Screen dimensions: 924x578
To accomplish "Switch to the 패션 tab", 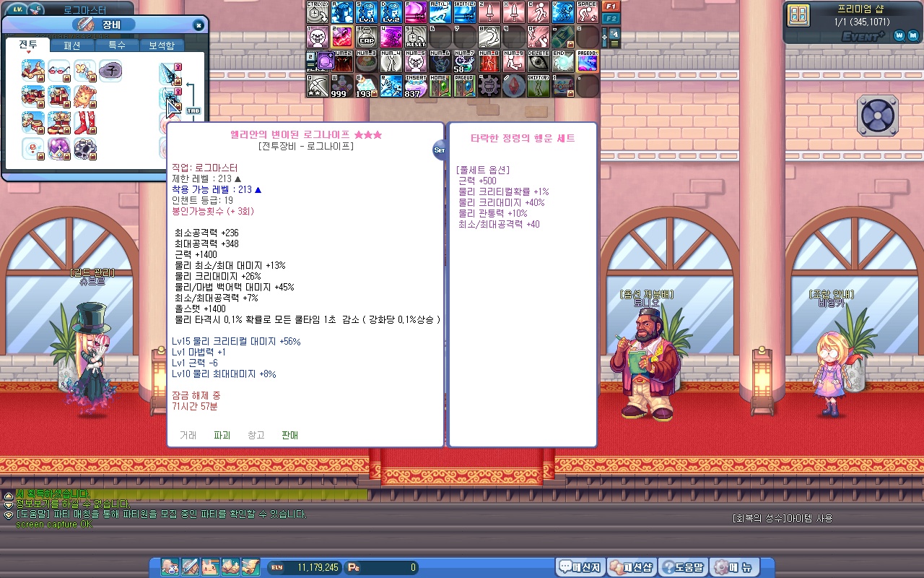I will tap(72, 45).
